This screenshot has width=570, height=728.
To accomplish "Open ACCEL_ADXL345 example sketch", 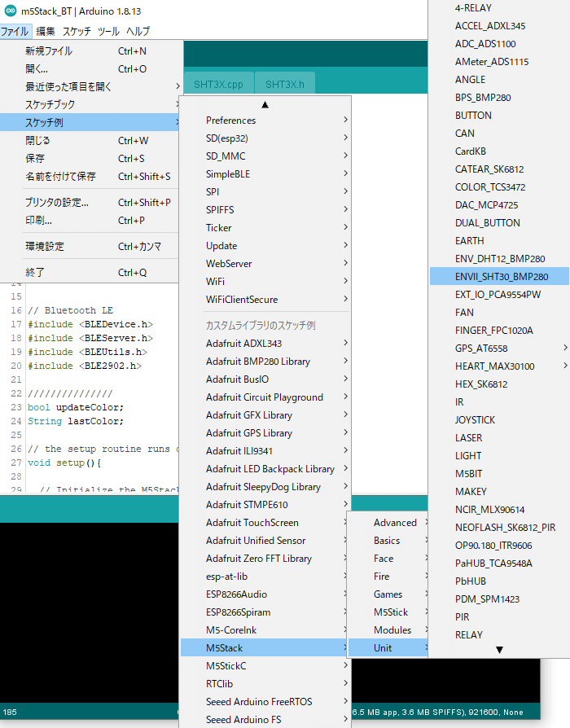I will pyautogui.click(x=499, y=26).
